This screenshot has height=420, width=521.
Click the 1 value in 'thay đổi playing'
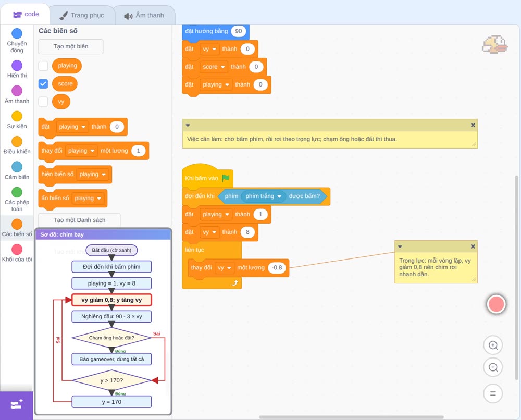pos(138,151)
